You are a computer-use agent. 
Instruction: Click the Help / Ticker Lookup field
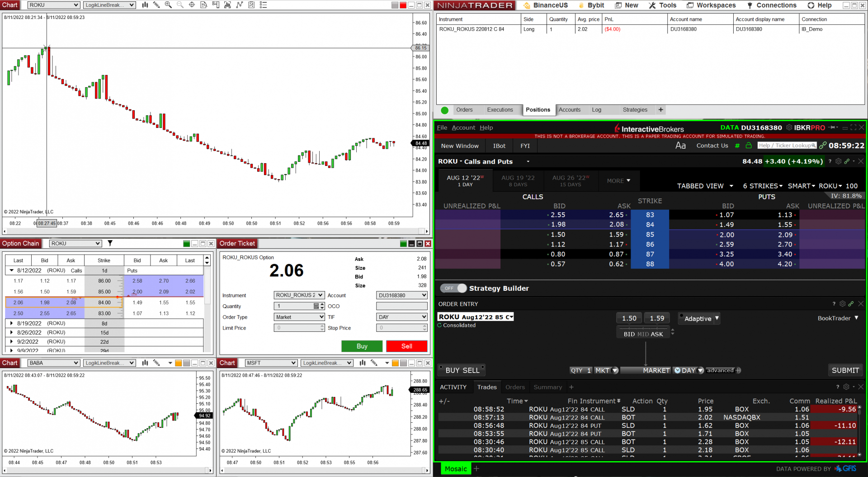pyautogui.click(x=787, y=146)
